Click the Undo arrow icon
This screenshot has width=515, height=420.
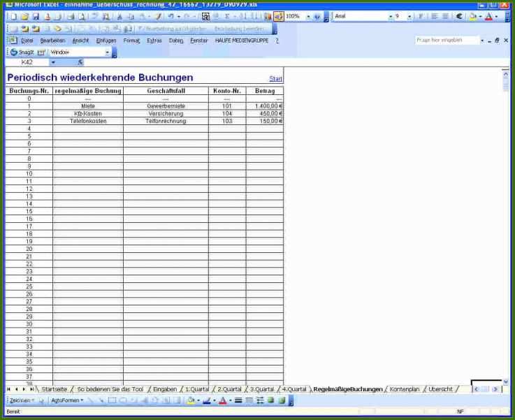[x=171, y=16]
